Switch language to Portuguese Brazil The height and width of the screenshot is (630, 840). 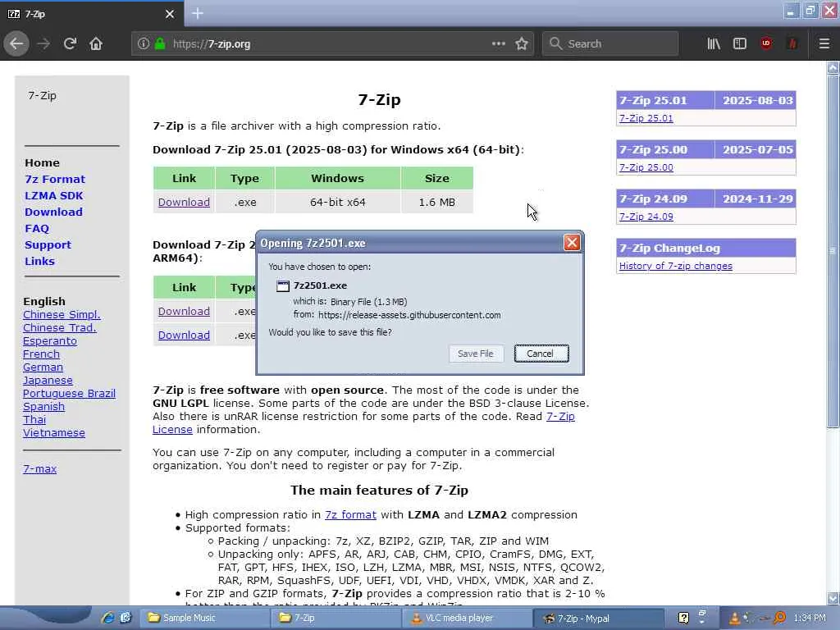[69, 394]
